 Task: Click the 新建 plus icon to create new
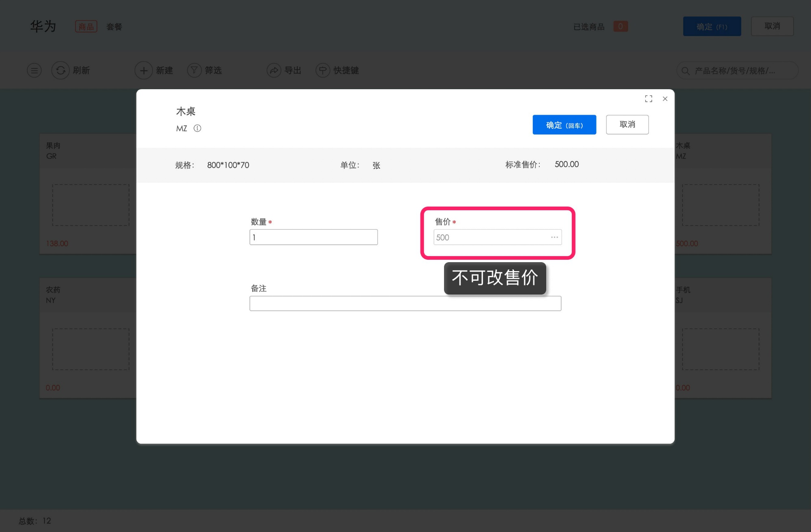pyautogui.click(x=143, y=70)
